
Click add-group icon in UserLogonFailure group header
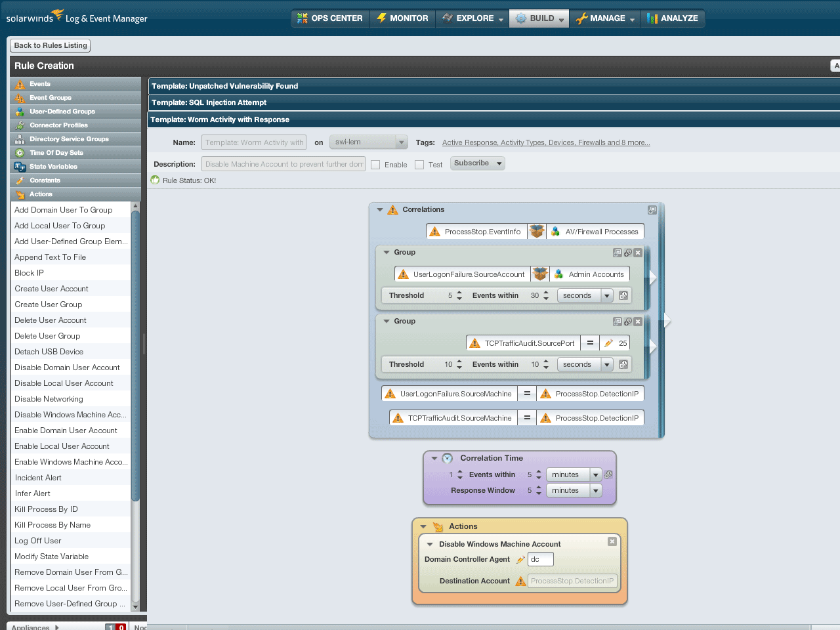tap(618, 253)
